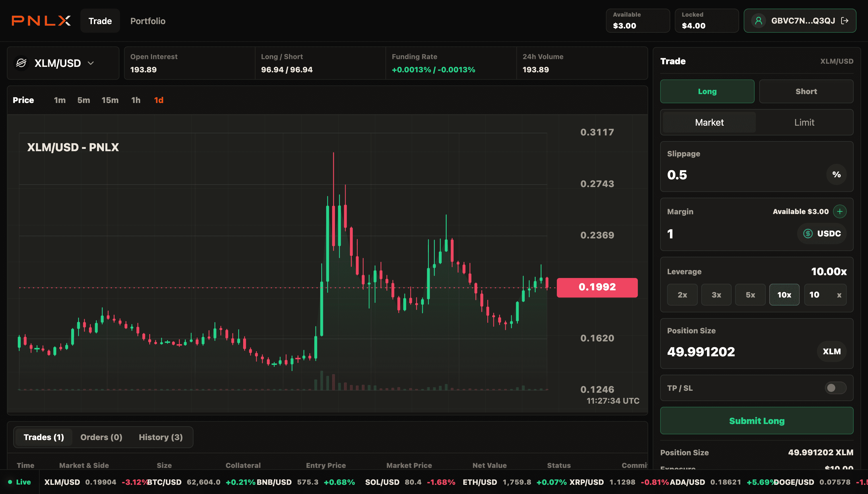The width and height of the screenshot is (868, 494).
Task: Select the Long side button
Action: tap(707, 91)
